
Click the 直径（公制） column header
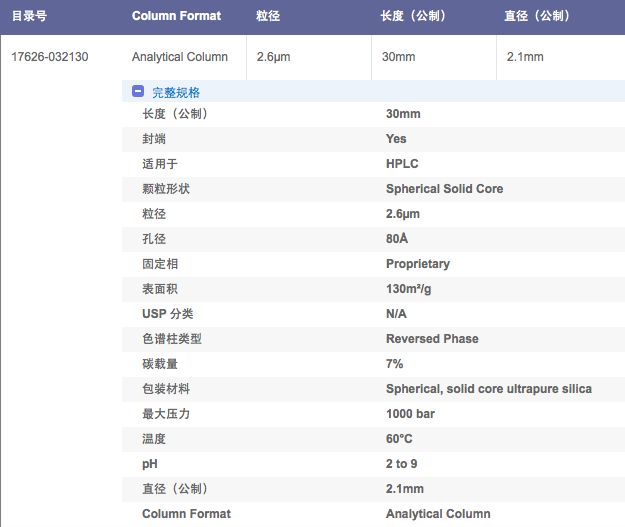tap(538, 16)
